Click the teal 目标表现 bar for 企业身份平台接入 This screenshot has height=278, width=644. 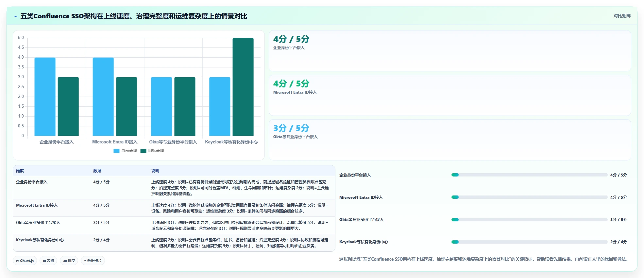(68, 106)
